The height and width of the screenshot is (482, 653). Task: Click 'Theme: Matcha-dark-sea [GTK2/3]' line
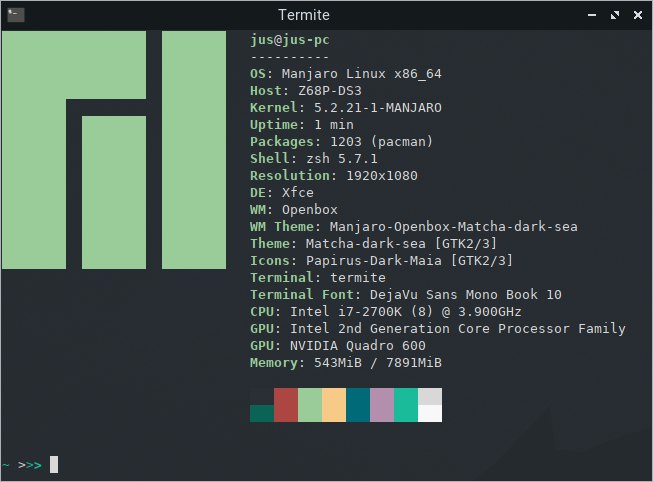pos(374,244)
